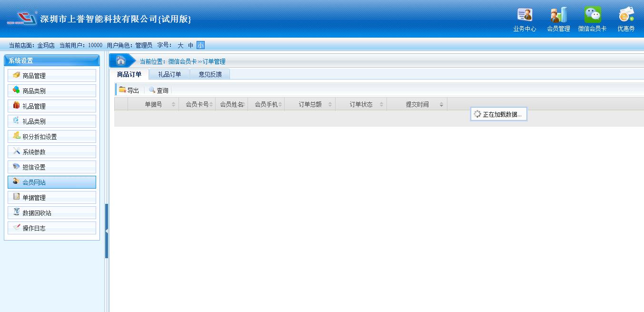The height and width of the screenshot is (312, 644).
Task: Sort by the 单据号 column arrow
Action: pos(173,104)
